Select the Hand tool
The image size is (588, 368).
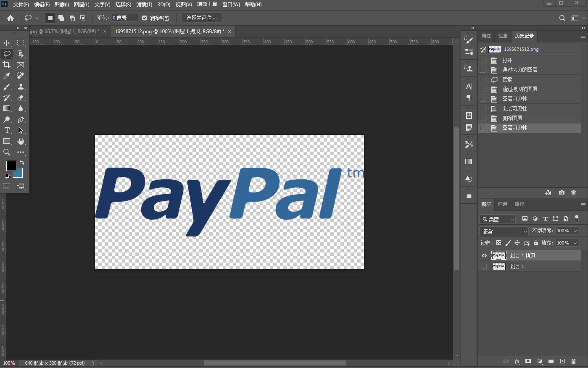click(21, 141)
